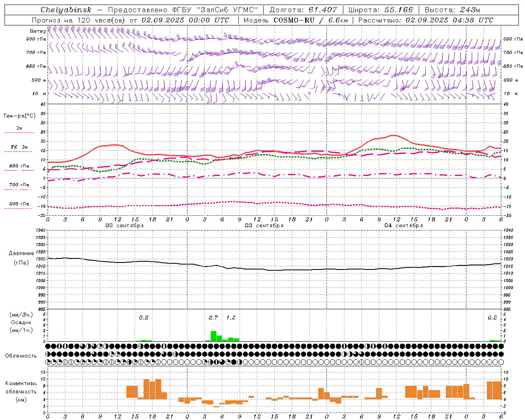Select the (мм/3ч.) precipitation unit label

click(x=21, y=315)
